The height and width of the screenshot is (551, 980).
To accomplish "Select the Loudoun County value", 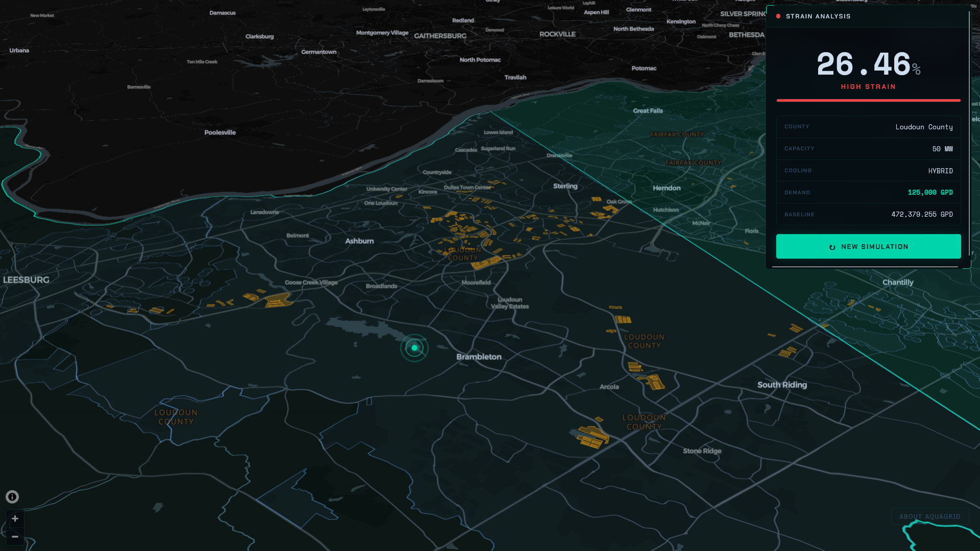I will [x=924, y=127].
